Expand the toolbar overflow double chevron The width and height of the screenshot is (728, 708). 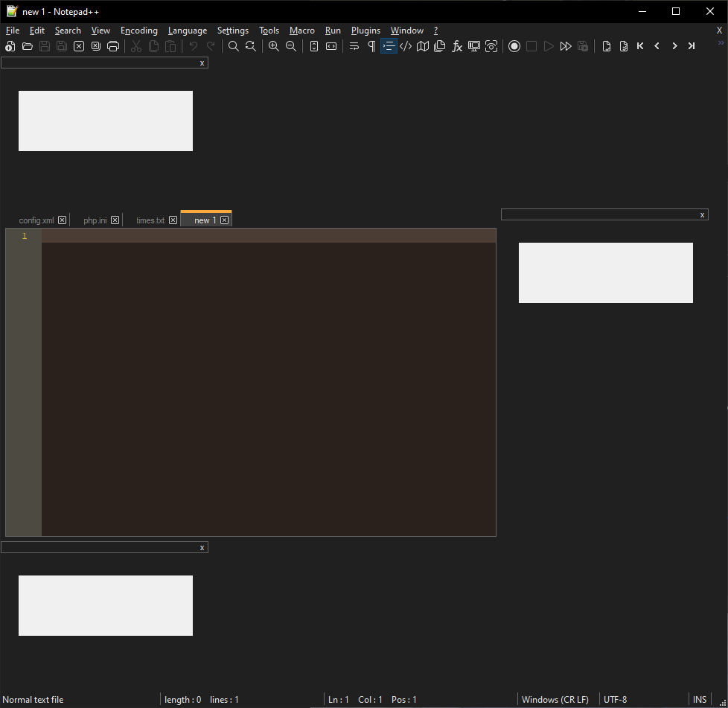[721, 42]
